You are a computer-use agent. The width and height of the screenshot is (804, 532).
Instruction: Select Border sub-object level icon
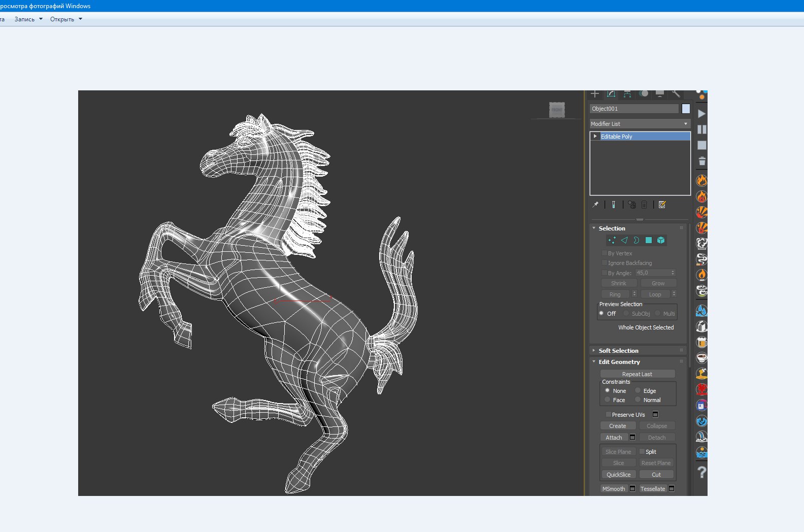tap(636, 240)
